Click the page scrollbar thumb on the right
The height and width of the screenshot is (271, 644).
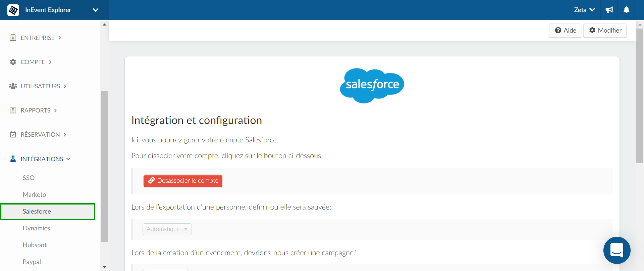tap(640, 96)
